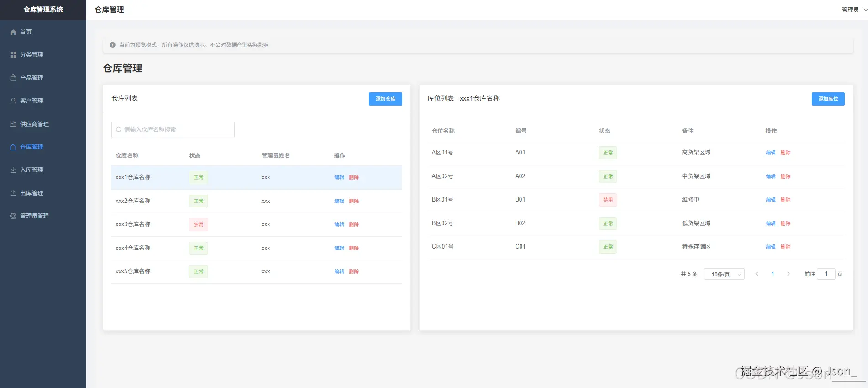Edit xxx2仓库名称 warehouse

(x=339, y=201)
